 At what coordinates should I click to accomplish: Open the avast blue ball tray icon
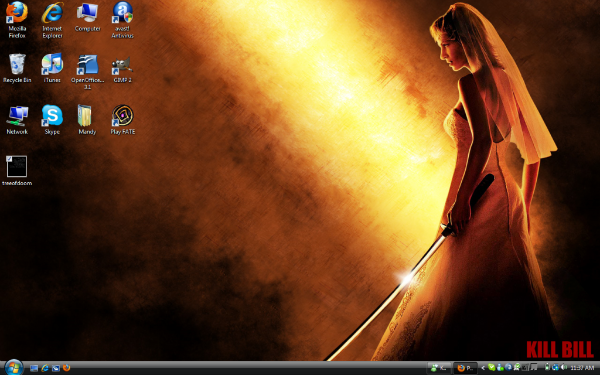click(x=509, y=368)
